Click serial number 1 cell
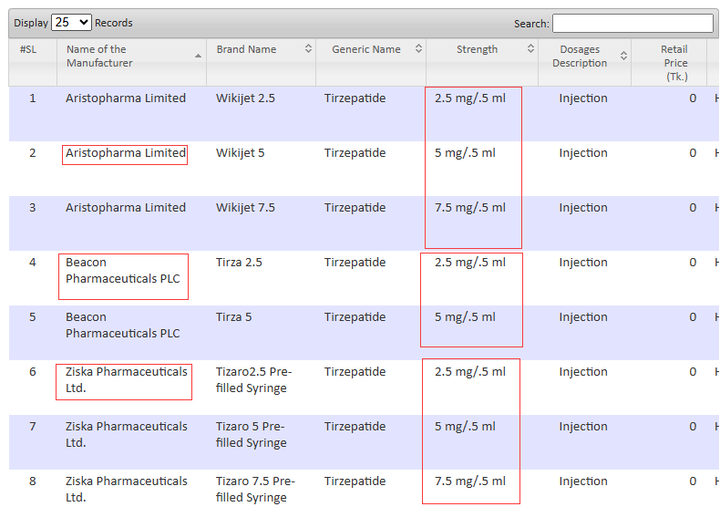Image resolution: width=720 pixels, height=507 pixels. 33,98
